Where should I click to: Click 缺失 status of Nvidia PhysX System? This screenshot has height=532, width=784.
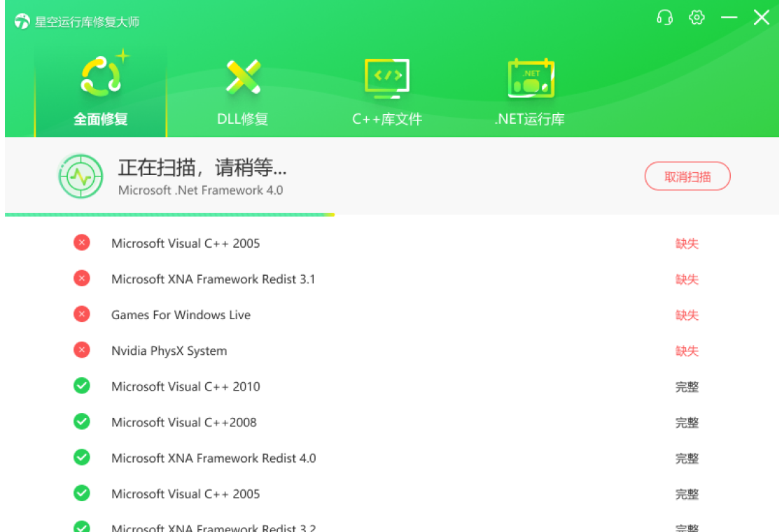point(687,351)
